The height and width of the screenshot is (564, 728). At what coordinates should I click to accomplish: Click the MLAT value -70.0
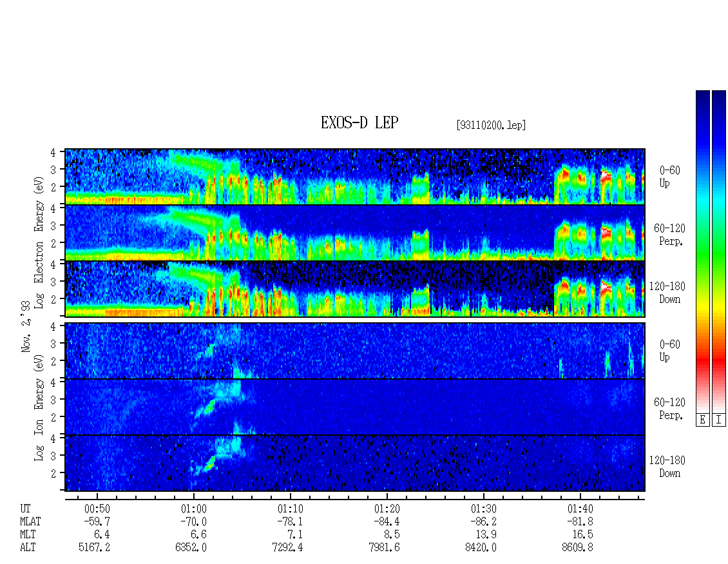pos(194,521)
